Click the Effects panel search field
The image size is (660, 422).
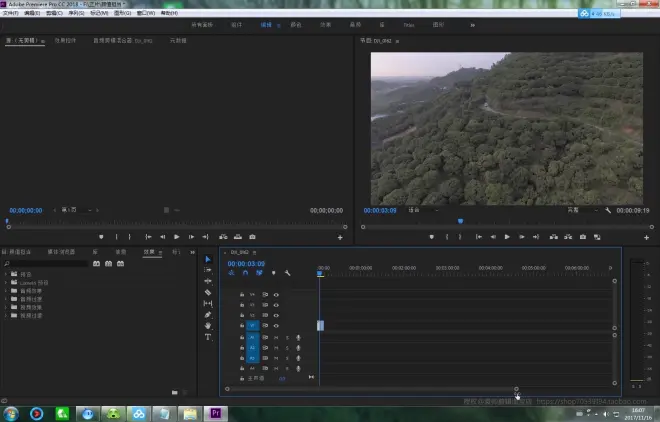click(46, 263)
